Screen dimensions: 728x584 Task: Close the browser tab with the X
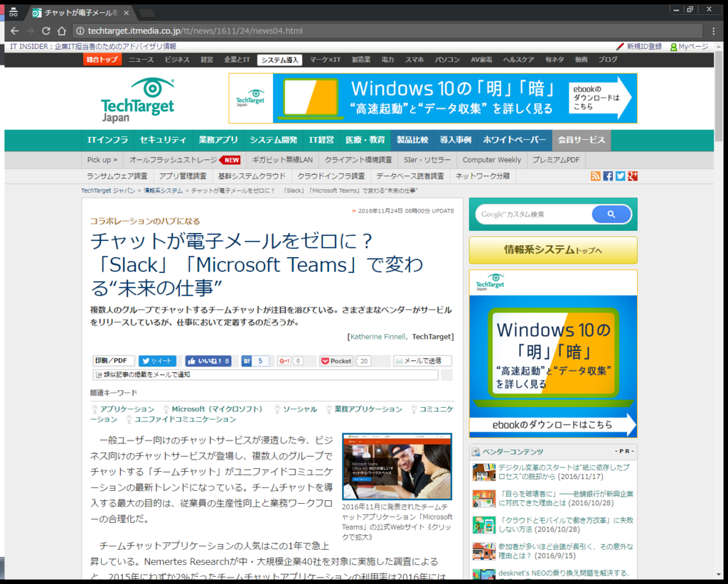coord(127,13)
